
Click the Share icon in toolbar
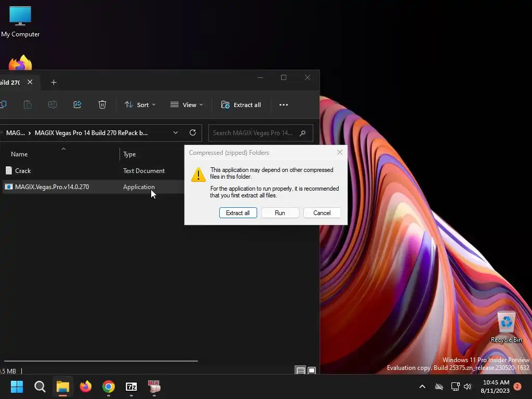[x=77, y=104]
